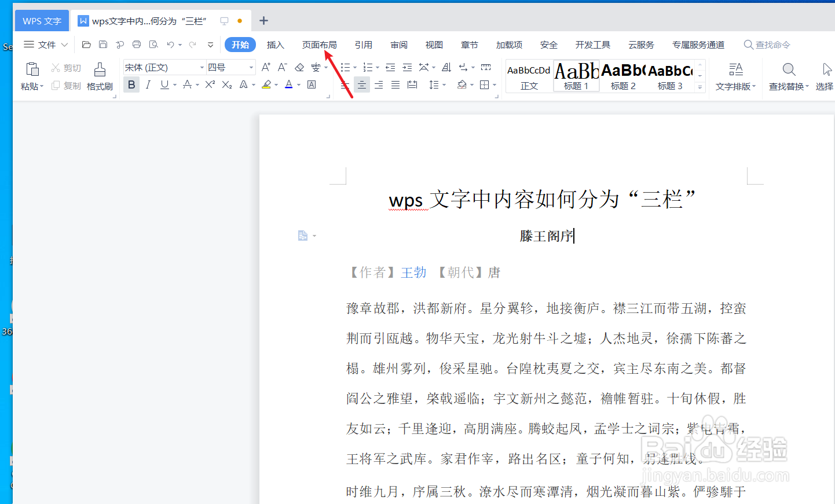
Task: Set center alignment
Action: point(362,85)
